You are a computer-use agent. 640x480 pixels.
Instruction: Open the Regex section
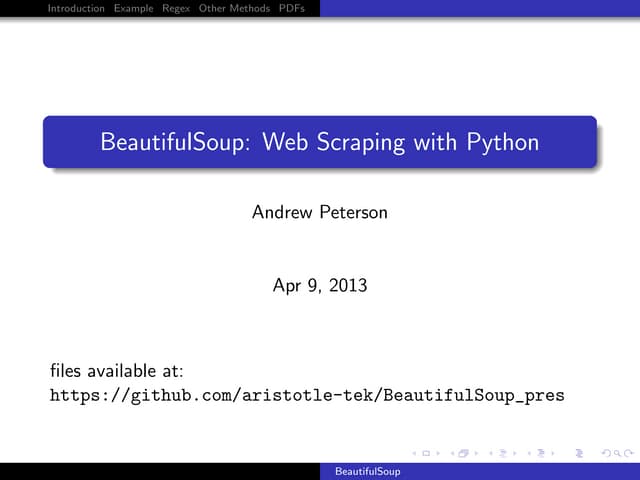176,8
